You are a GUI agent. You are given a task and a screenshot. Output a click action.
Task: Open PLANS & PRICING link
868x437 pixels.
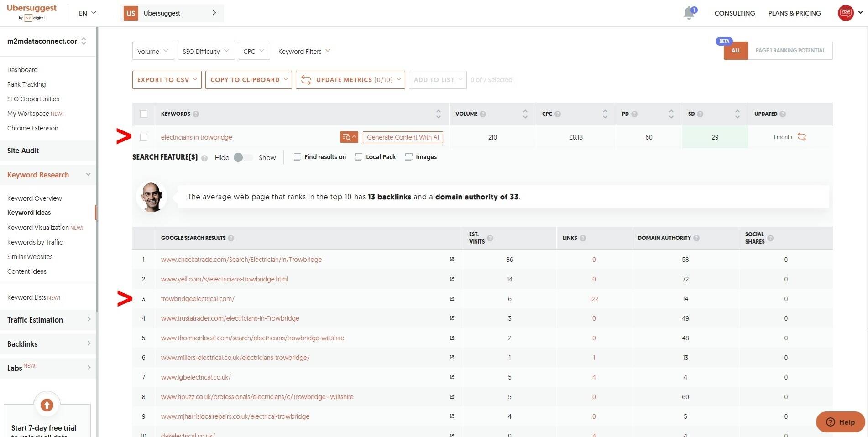coord(795,13)
